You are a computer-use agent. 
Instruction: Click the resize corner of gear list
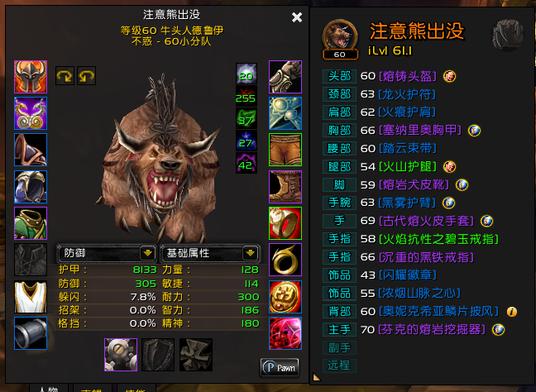pyautogui.click(x=317, y=377)
